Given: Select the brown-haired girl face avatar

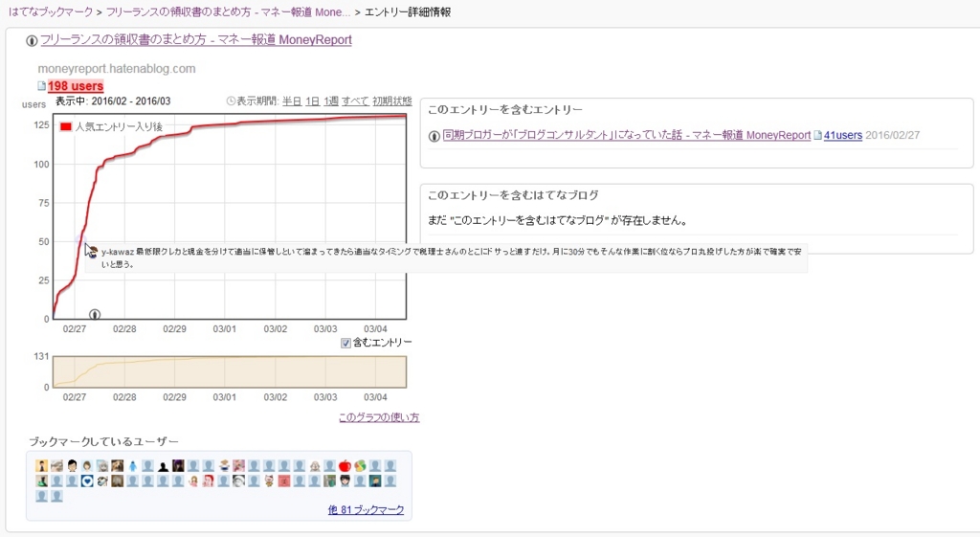Looking at the screenshot, I should tap(87, 466).
